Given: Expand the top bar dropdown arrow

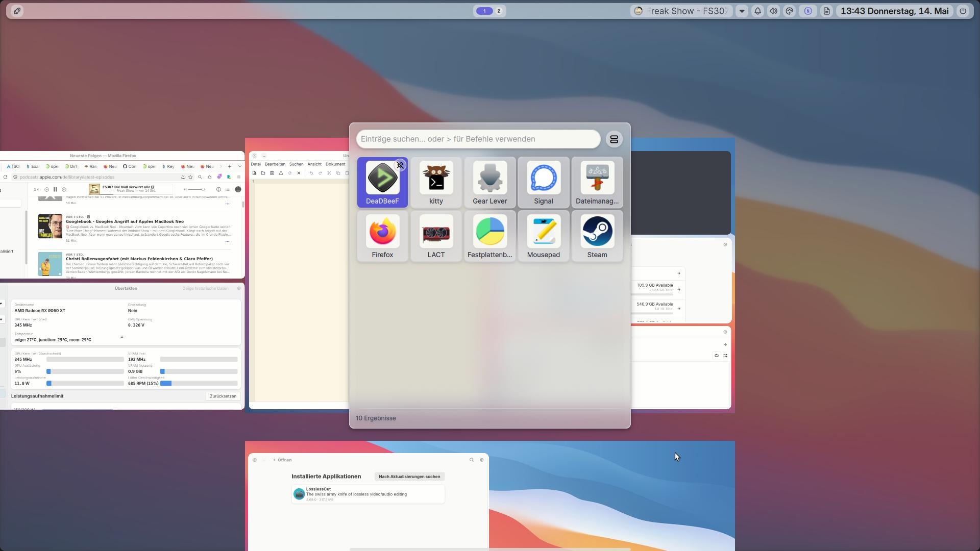Looking at the screenshot, I should [742, 11].
